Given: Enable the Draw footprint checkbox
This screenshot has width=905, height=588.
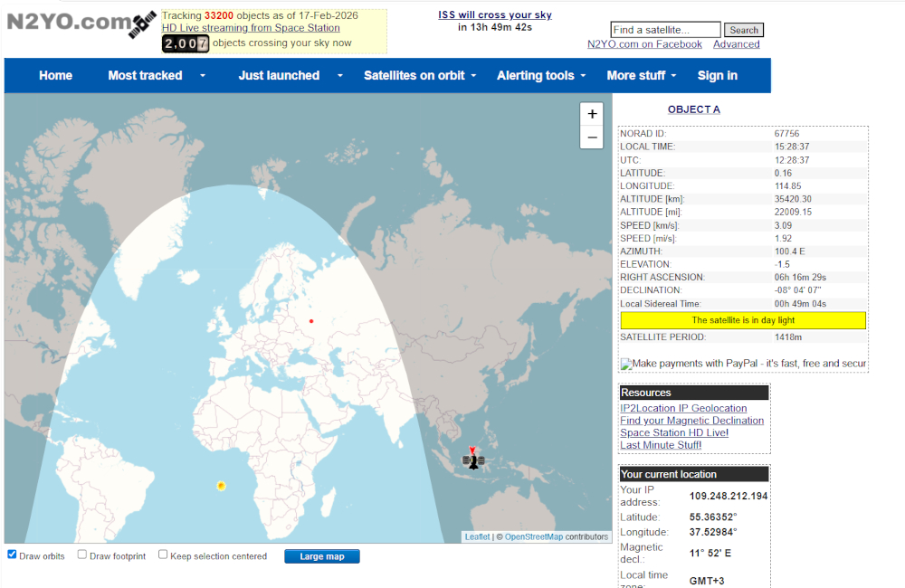Looking at the screenshot, I should click(82, 555).
